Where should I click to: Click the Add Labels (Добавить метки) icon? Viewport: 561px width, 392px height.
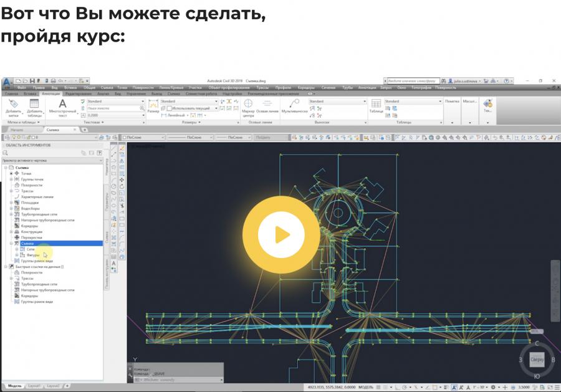pos(13,107)
